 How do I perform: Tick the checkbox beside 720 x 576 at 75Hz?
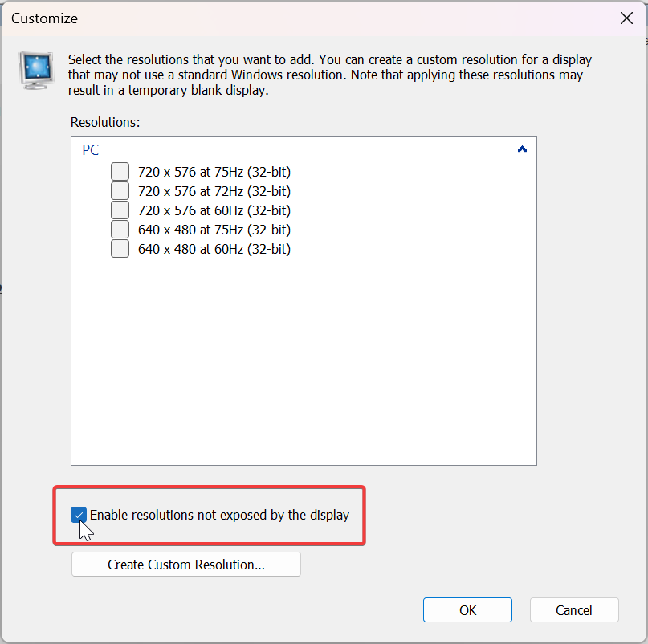[x=120, y=172]
